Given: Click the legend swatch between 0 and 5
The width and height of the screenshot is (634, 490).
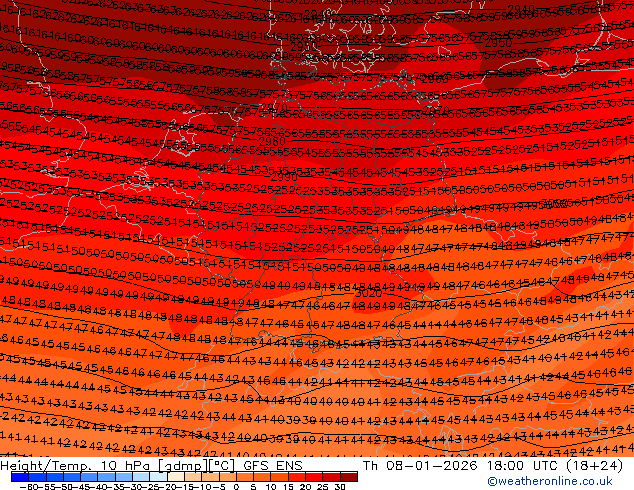Looking at the screenshot, I should [245, 477].
